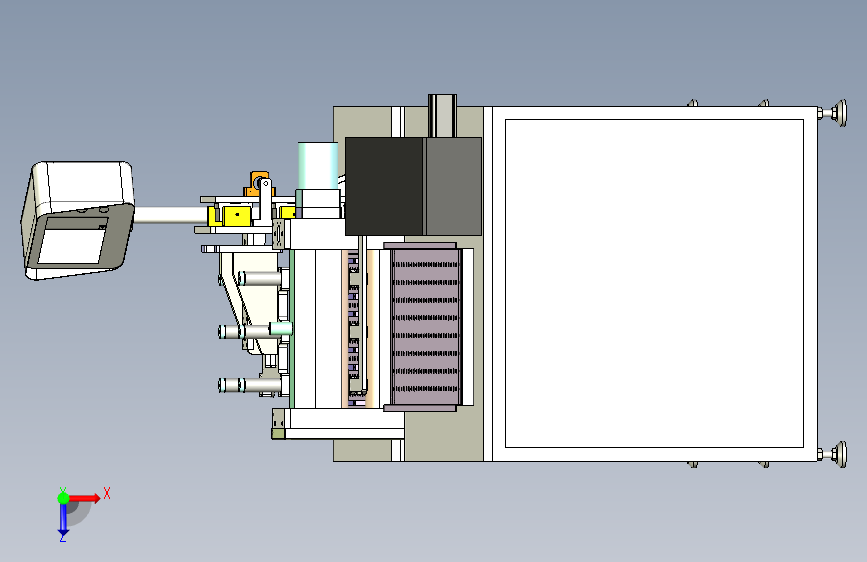Select the yellow block near the arm
The width and height of the screenshot is (867, 562).
coord(237,216)
